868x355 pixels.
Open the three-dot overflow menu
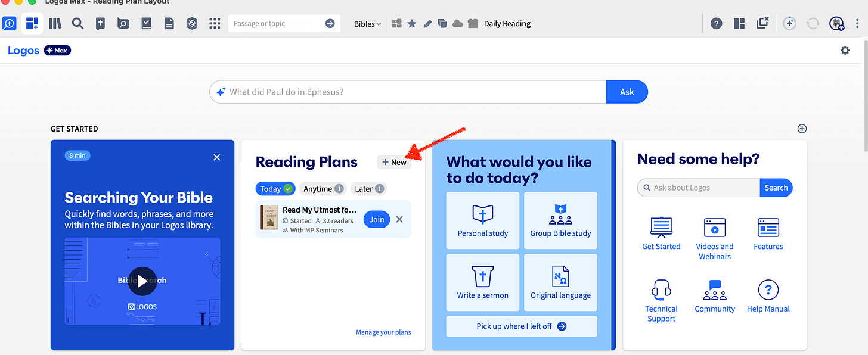tap(857, 24)
